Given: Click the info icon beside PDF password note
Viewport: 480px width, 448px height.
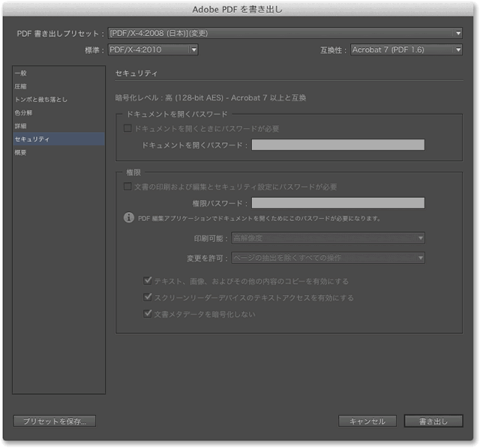Looking at the screenshot, I should pos(129,219).
